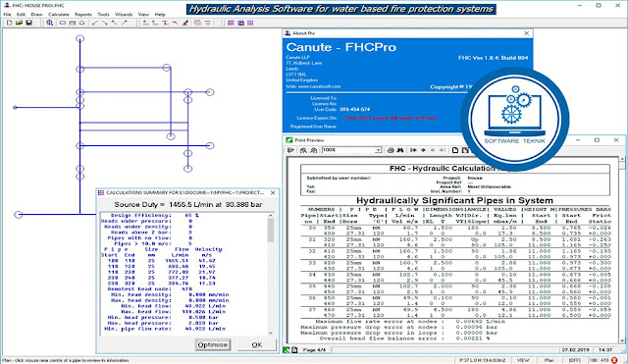The width and height of the screenshot is (628, 364).
Task: Open an existing project folder icon
Action: (19, 23)
